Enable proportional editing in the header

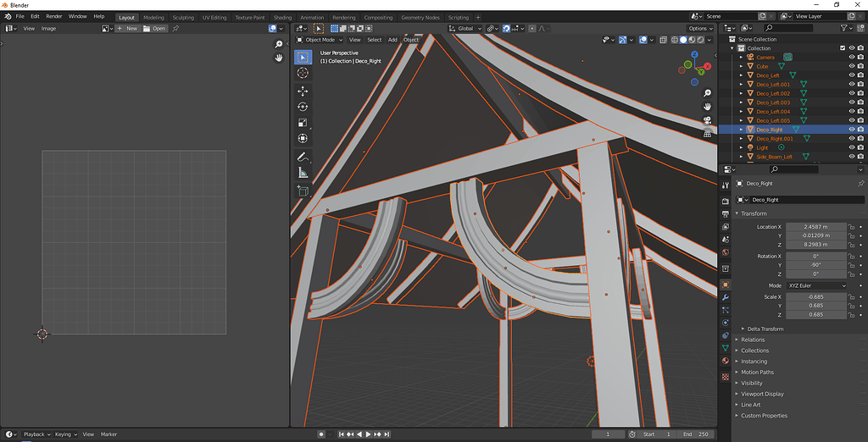(532, 28)
